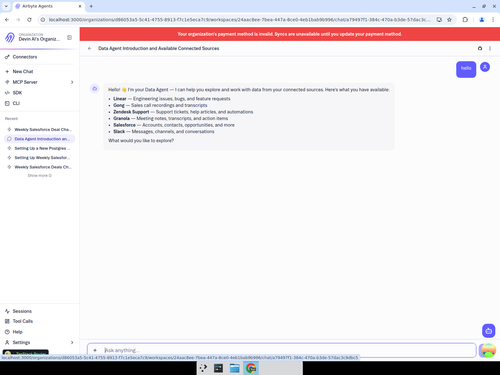Click the Tool Calls grid icon
Screen dimensions: 500x375
coord(7,321)
